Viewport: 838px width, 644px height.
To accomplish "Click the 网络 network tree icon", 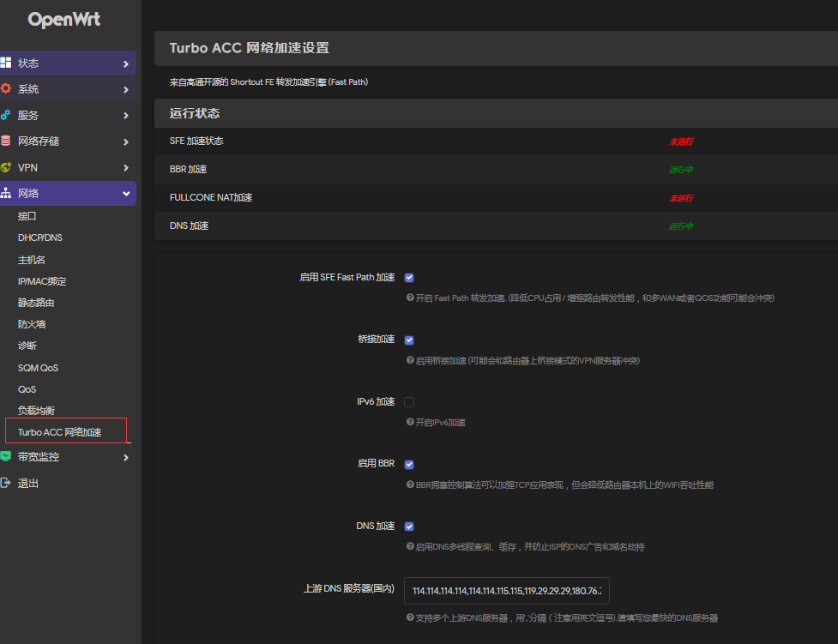I will point(6,193).
